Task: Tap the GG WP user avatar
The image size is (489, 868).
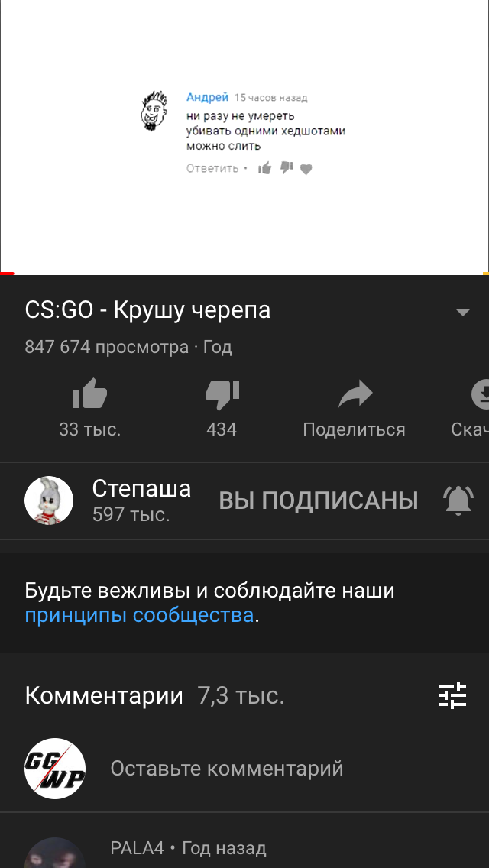Action: 55,769
